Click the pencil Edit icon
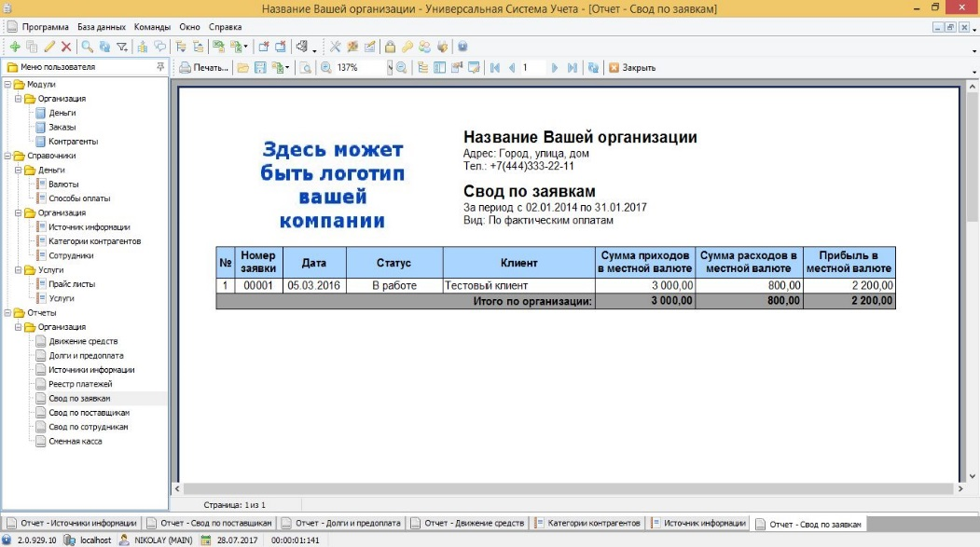 click(49, 47)
